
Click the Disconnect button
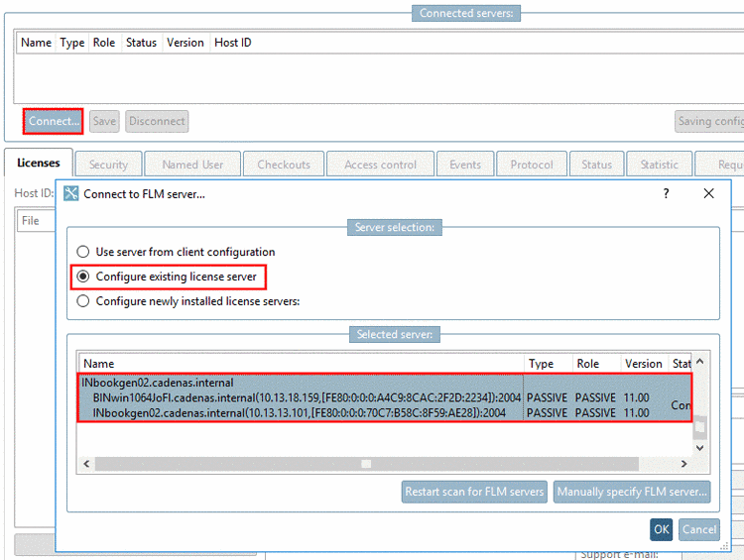[157, 121]
